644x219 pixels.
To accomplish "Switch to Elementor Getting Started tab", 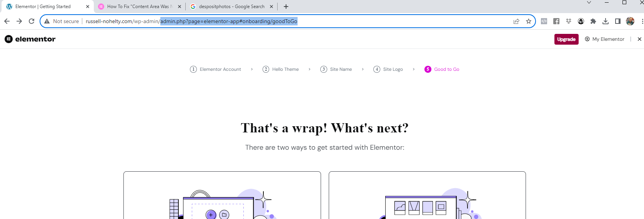I will point(47,7).
